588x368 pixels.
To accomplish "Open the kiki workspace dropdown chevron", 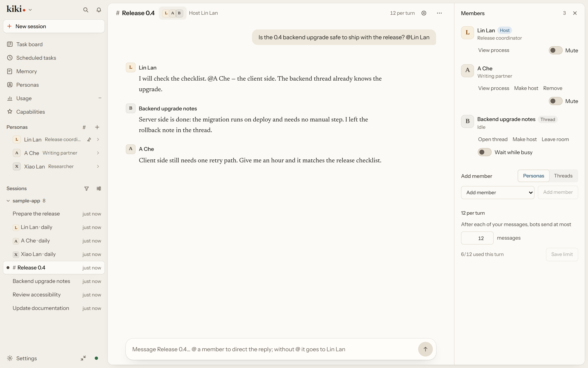I will (30, 10).
